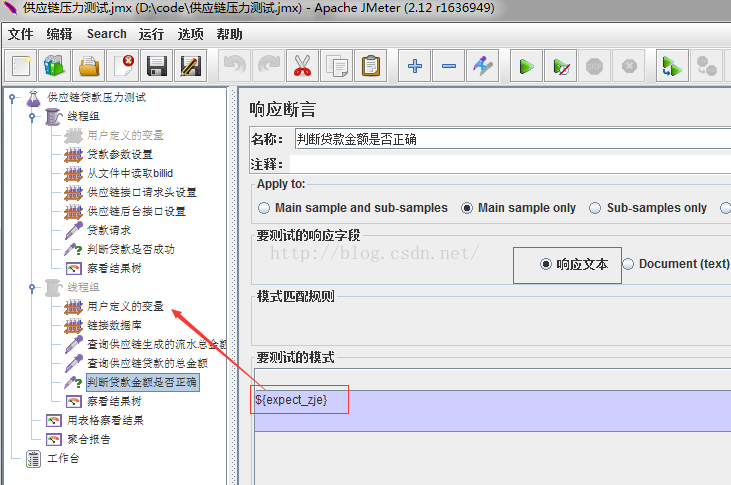
Task: Select greyed 用户定义的变量 in first thread group
Action: coord(125,136)
